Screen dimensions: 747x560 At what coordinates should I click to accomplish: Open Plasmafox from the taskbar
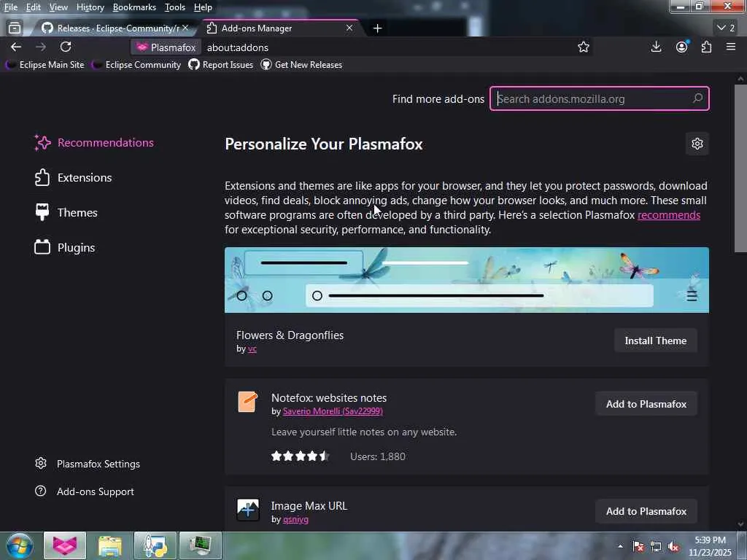65,545
